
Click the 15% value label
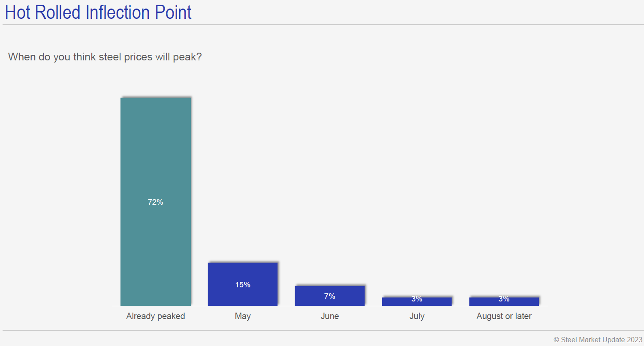(x=243, y=285)
